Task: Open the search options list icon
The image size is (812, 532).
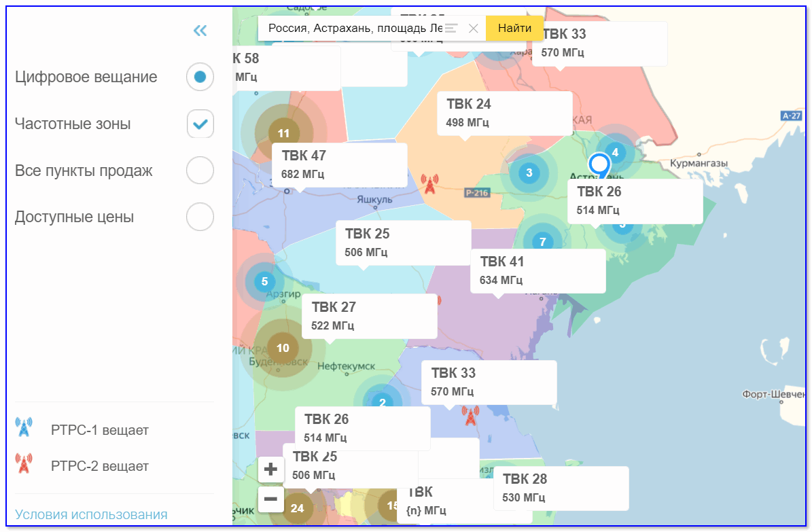Action: 452,29
